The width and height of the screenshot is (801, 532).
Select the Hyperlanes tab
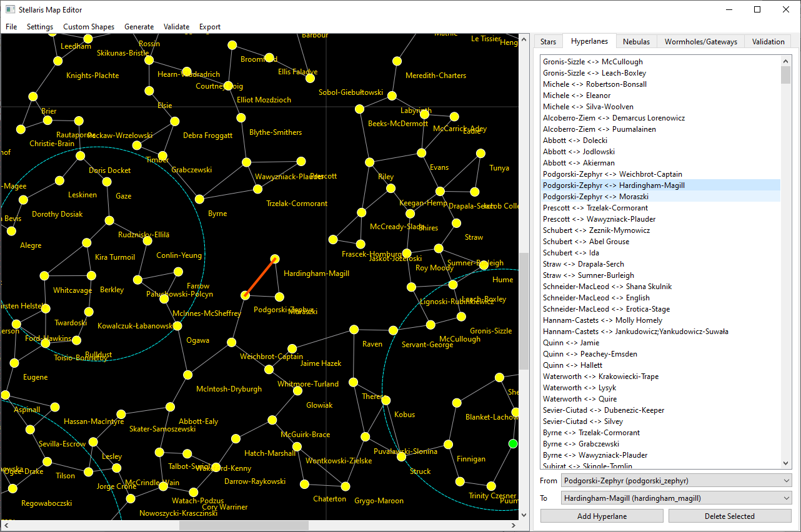(x=589, y=41)
